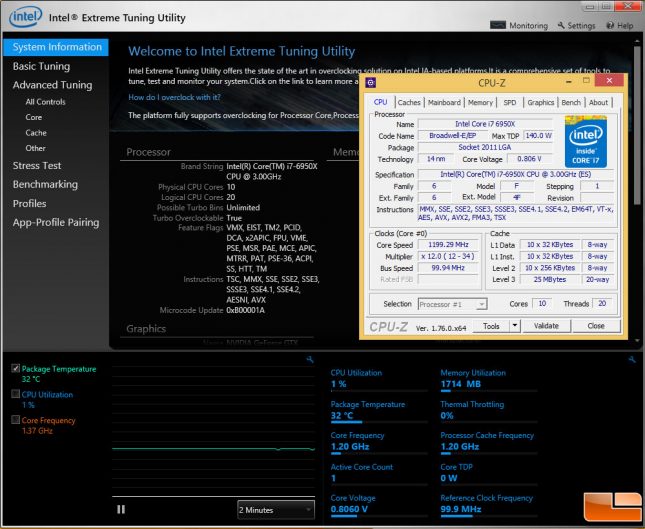The height and width of the screenshot is (529, 645).
Task: Click Code Name Broadwell-E/EP value
Action: pos(452,135)
